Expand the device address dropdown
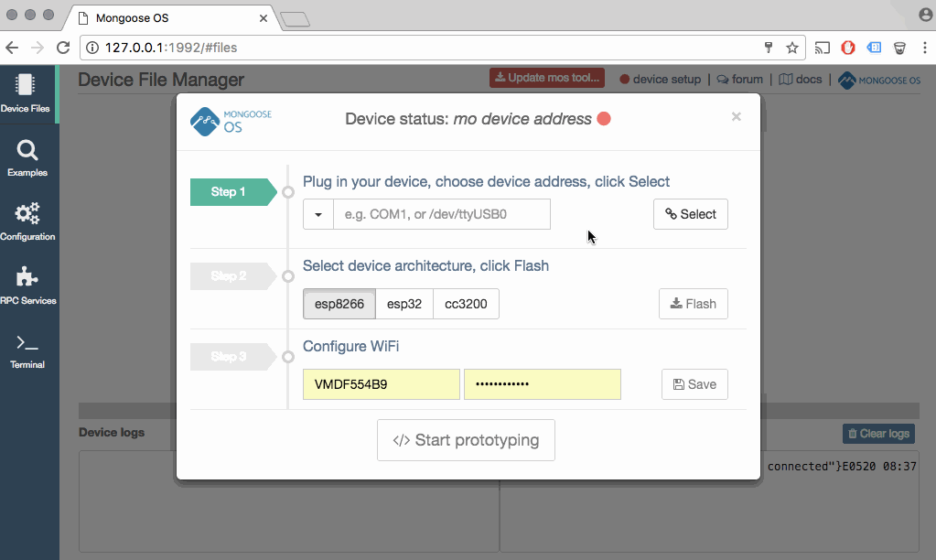The width and height of the screenshot is (936, 560). coord(318,214)
